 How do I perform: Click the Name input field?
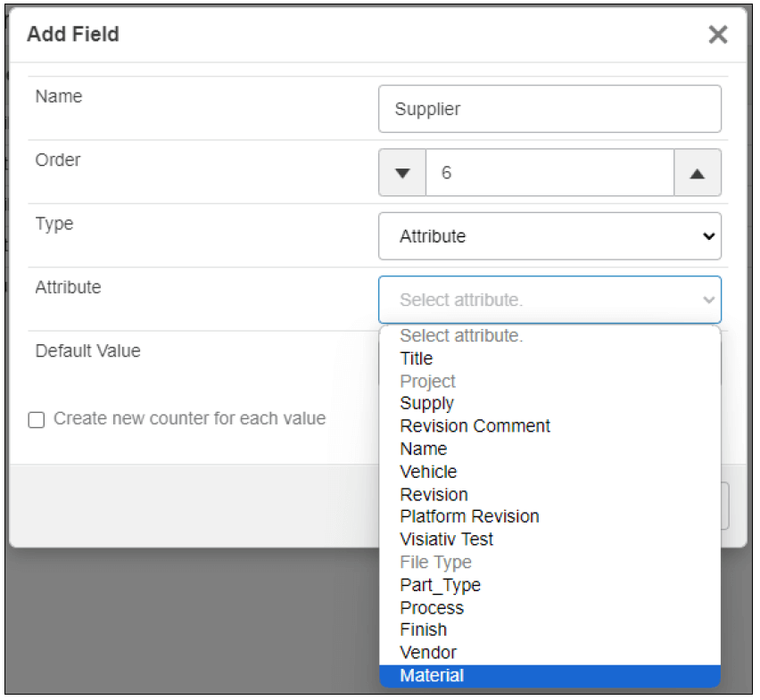point(549,109)
